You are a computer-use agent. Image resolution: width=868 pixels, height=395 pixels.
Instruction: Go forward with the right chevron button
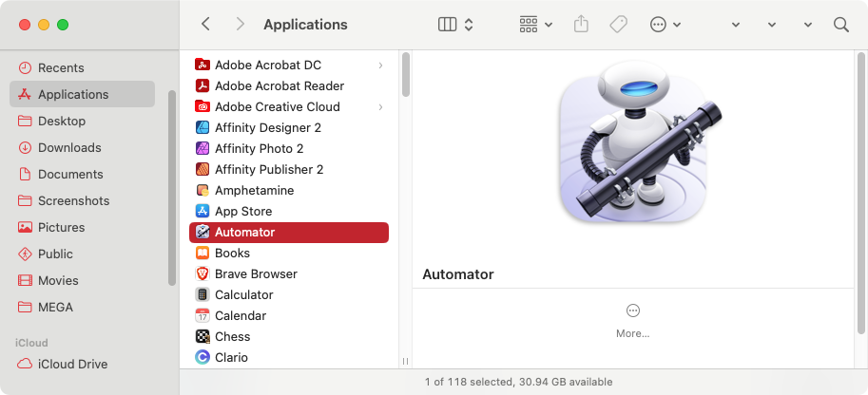[x=240, y=25]
